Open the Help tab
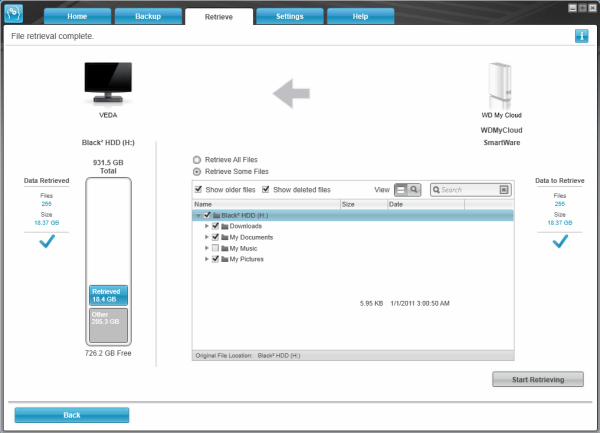600x433 pixels. point(360,16)
